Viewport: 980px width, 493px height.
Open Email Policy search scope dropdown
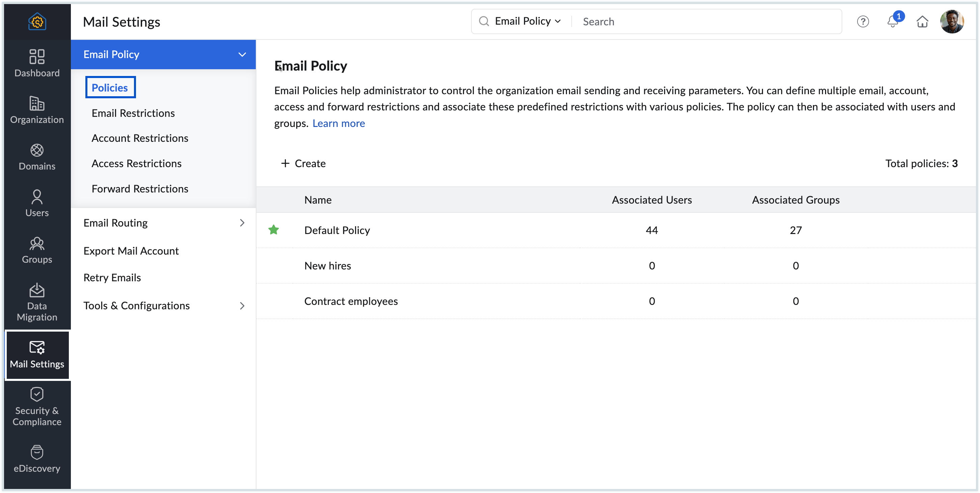click(527, 22)
